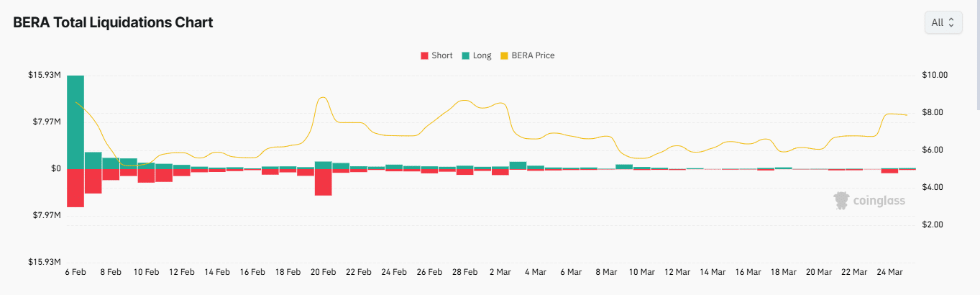Click the "24 Mar" x-axis date label
The image size is (980, 295).
[890, 272]
